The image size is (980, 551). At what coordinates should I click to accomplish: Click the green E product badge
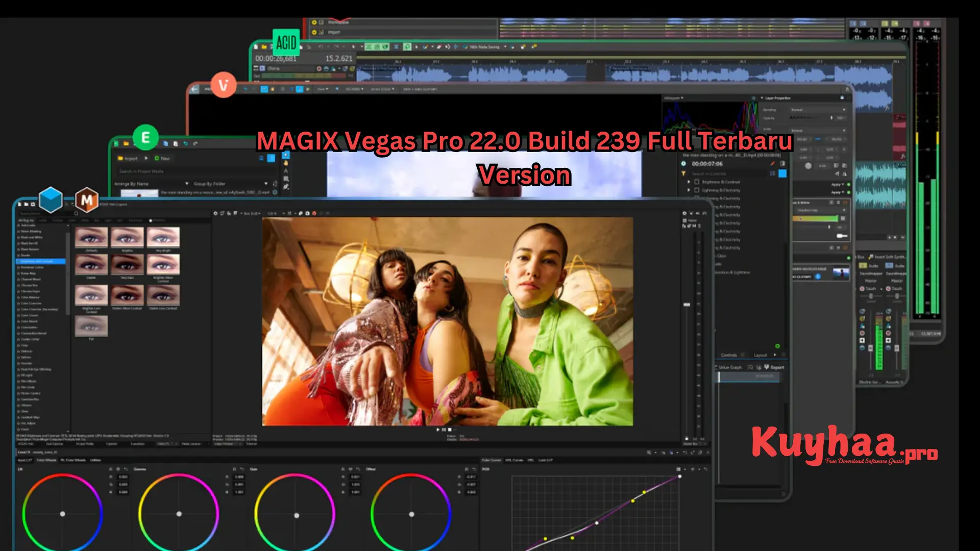point(145,137)
